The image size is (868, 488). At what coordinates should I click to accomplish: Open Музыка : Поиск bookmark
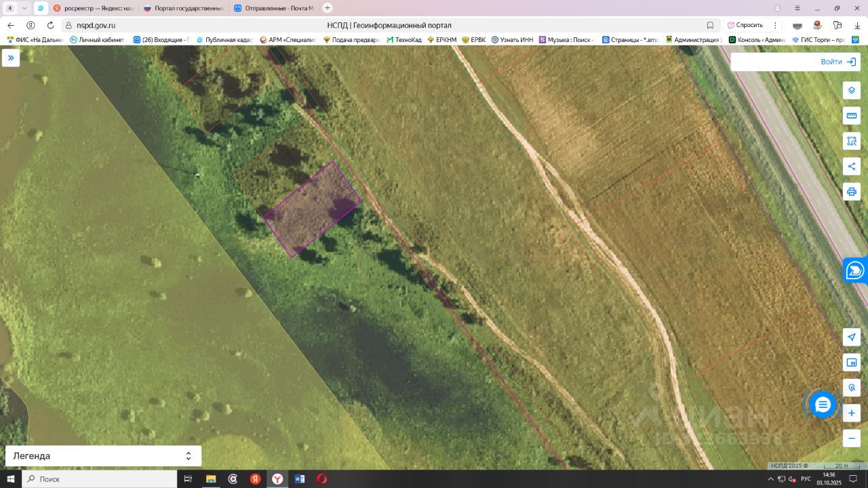click(x=567, y=40)
